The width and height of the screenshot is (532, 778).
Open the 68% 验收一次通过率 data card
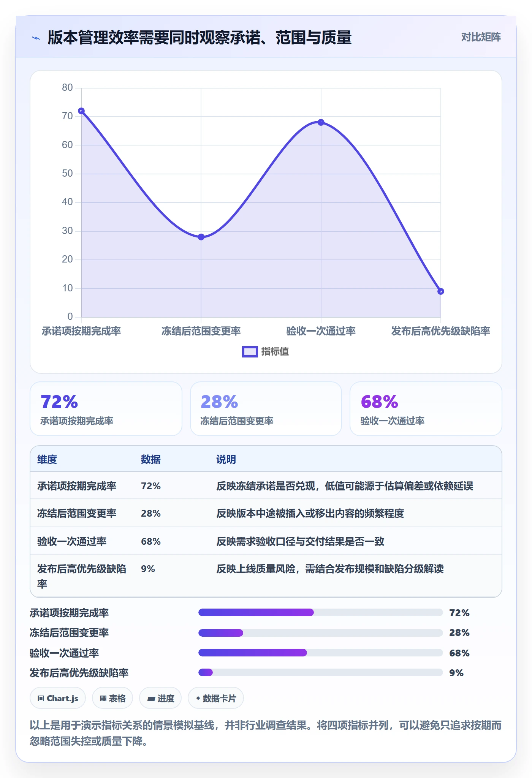(x=426, y=409)
